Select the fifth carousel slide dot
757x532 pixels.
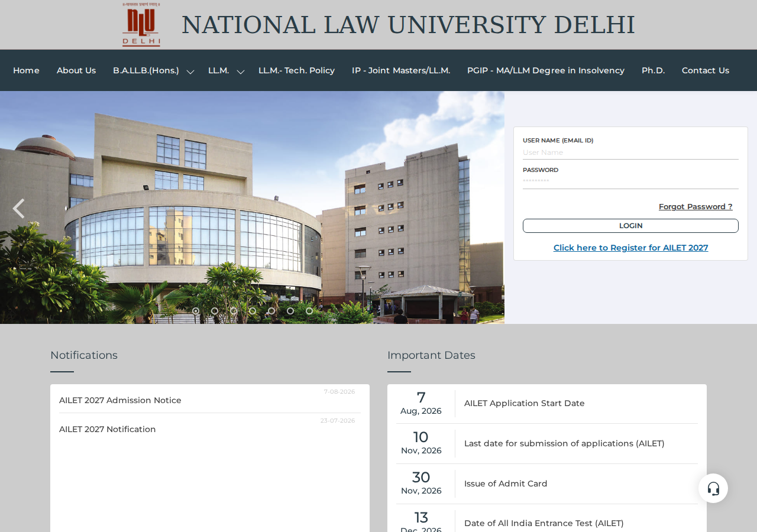point(271,311)
